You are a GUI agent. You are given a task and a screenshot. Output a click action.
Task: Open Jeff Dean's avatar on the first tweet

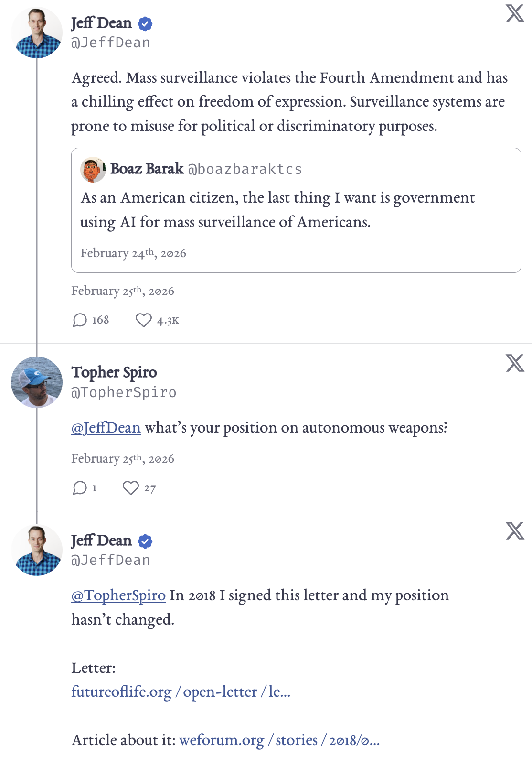37,33
